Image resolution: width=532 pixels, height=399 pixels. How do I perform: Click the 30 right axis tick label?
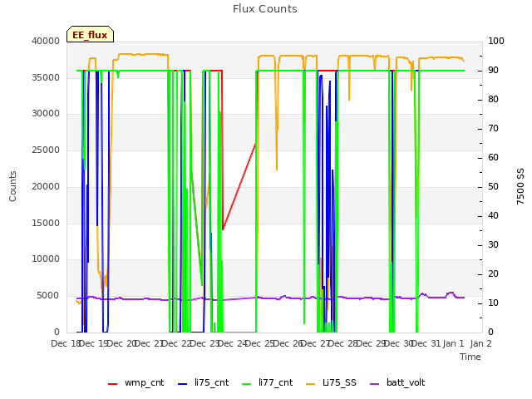[x=493, y=245]
